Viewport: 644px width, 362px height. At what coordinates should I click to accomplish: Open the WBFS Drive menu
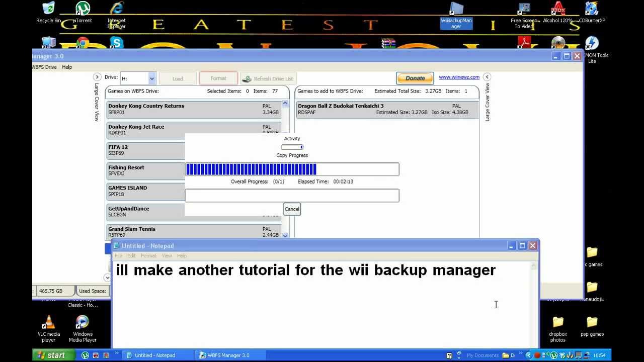click(x=45, y=67)
